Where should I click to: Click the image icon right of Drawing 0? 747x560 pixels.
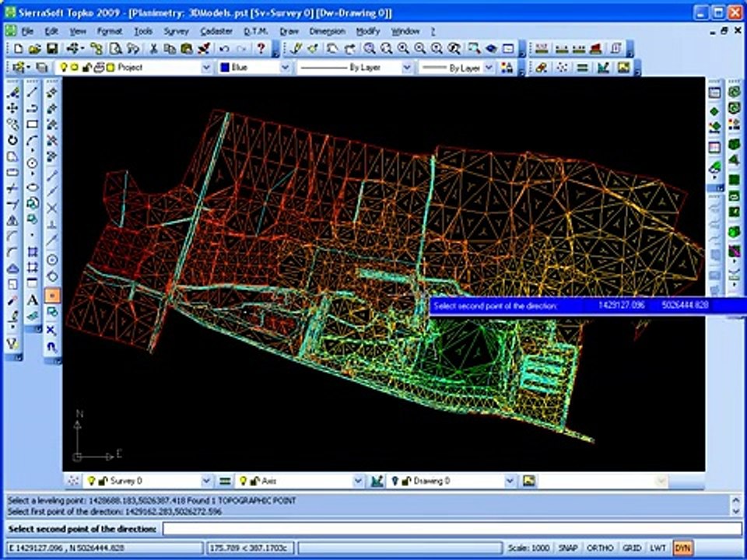[528, 481]
